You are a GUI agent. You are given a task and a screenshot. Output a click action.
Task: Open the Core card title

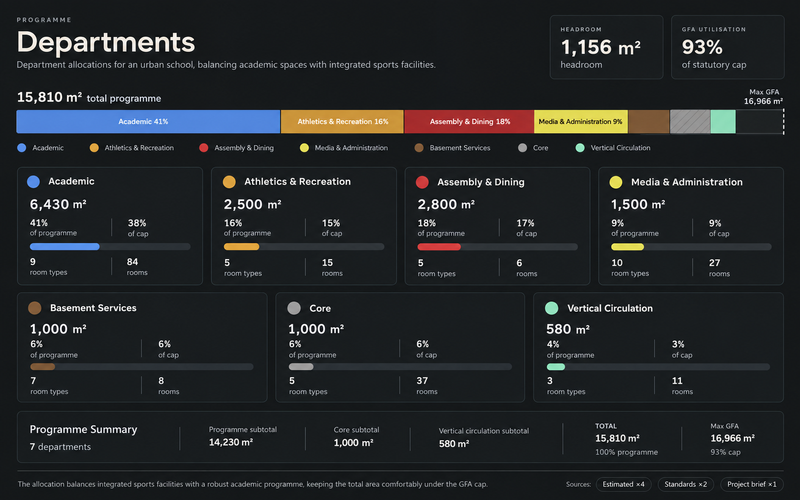320,308
